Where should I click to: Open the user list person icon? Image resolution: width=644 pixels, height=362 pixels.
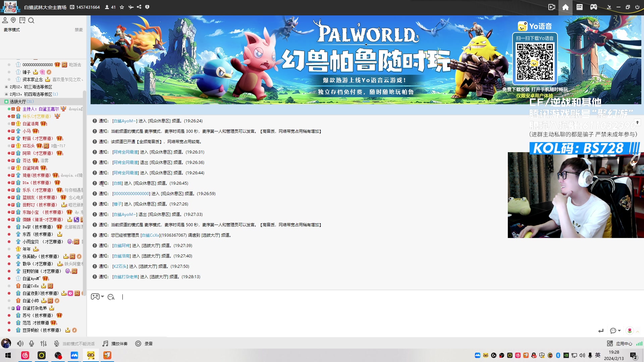click(x=5, y=20)
